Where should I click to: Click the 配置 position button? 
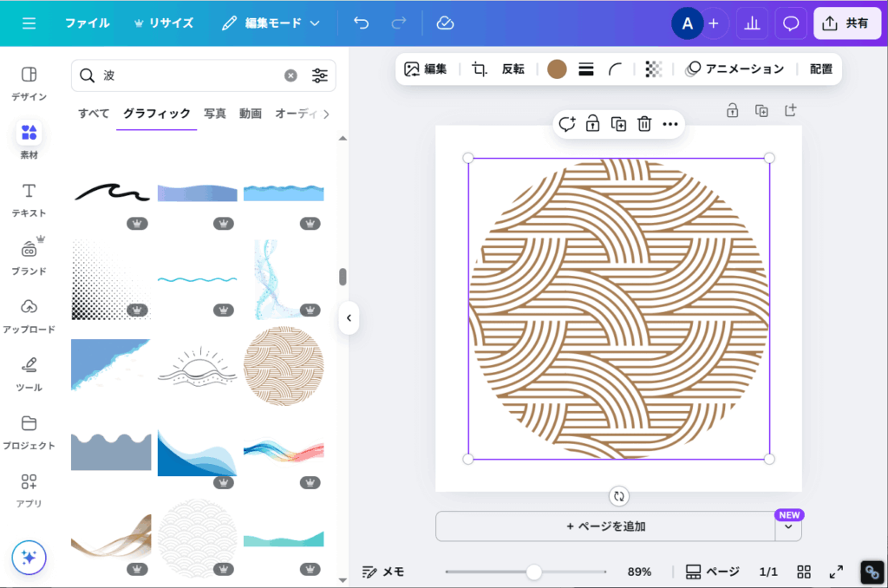(x=821, y=69)
